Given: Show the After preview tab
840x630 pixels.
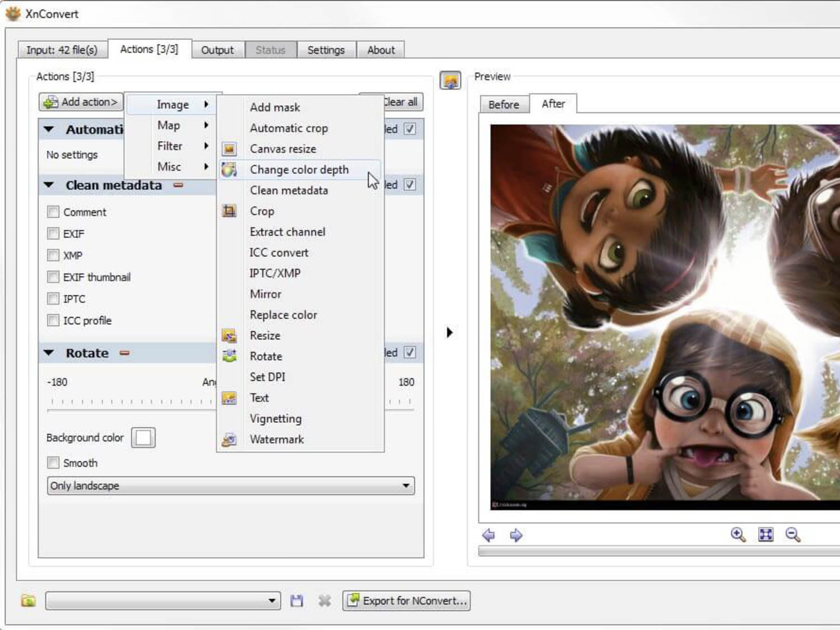Looking at the screenshot, I should pyautogui.click(x=553, y=104).
